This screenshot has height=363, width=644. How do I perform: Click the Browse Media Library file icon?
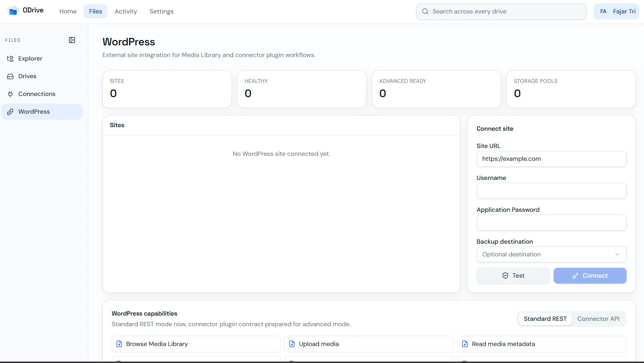119,344
